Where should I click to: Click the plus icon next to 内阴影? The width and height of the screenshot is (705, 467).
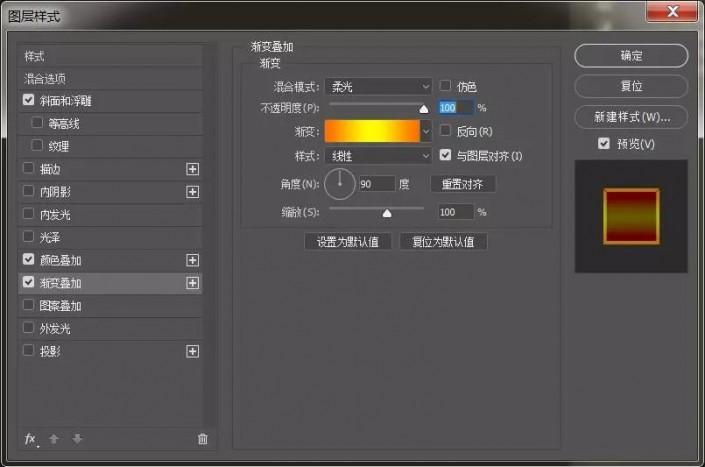click(192, 192)
